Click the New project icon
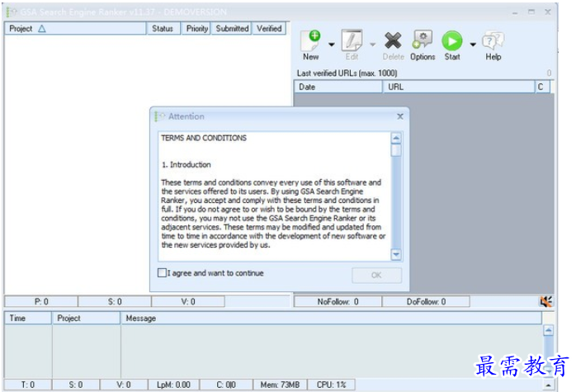 click(x=311, y=40)
